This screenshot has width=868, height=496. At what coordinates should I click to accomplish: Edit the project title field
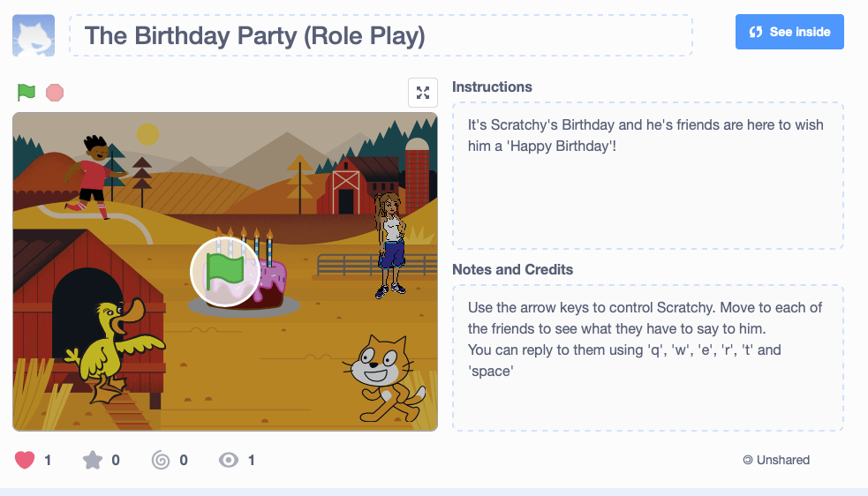[381, 35]
